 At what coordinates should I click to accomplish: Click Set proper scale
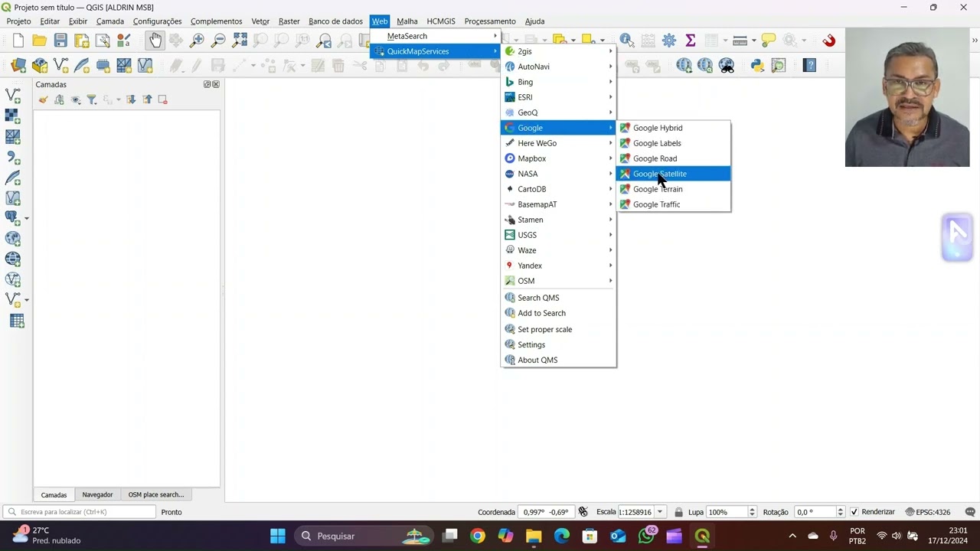pos(558,329)
